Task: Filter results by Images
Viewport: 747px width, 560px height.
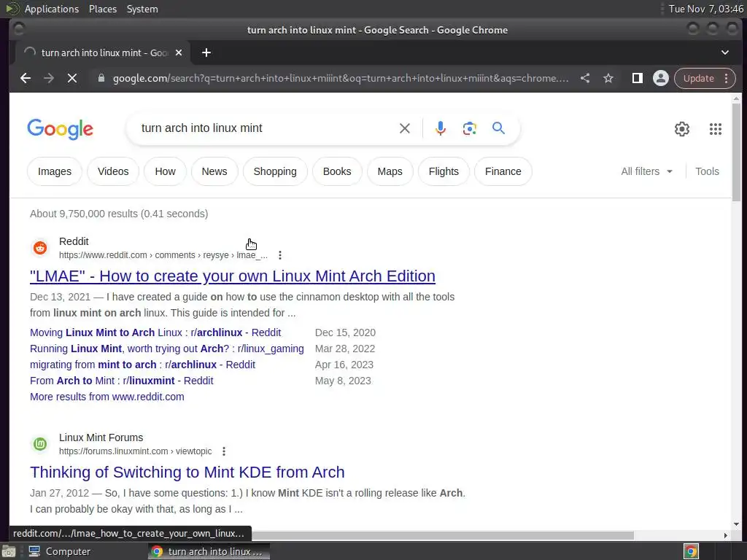Action: click(x=54, y=171)
